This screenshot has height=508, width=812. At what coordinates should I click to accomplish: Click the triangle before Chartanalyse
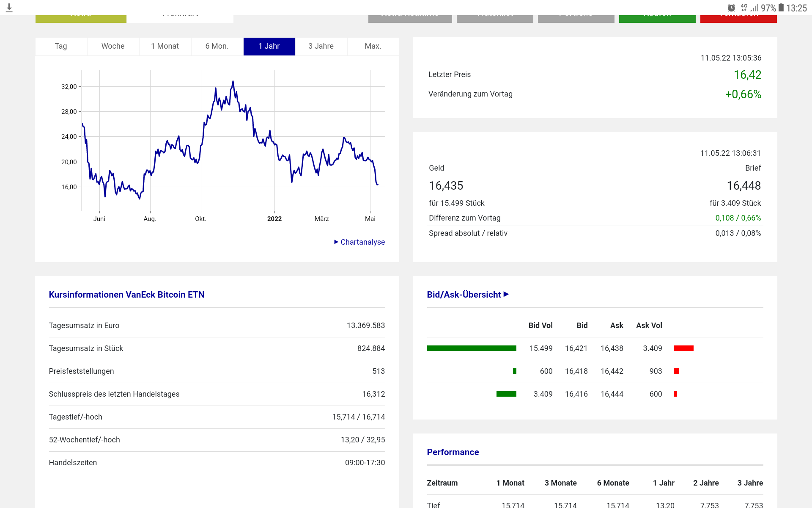coord(336,242)
